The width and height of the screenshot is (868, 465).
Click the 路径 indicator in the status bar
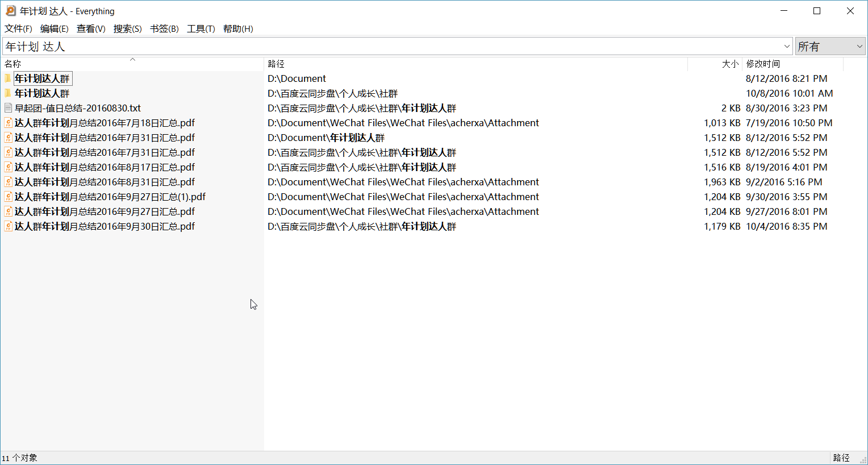coord(841,458)
